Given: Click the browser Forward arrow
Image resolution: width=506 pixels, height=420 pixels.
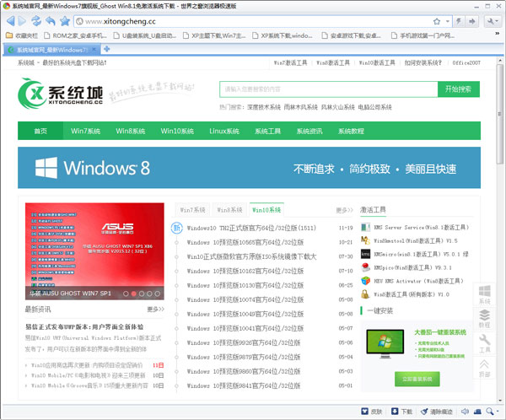Looking at the screenshot, I should click(22, 21).
